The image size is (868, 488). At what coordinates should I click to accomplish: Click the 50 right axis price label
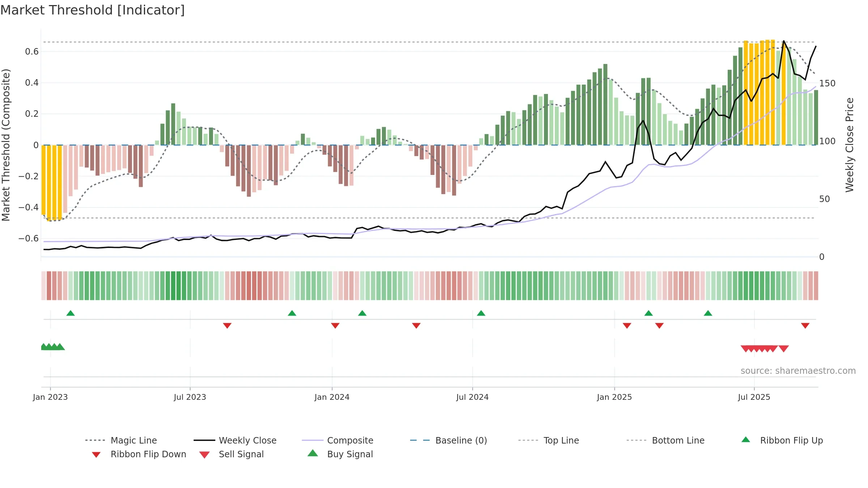point(825,199)
